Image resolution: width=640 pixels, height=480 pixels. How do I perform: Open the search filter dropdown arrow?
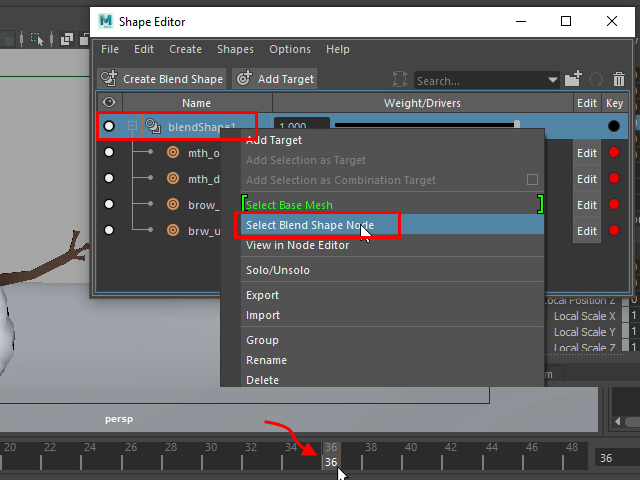pyautogui.click(x=553, y=80)
